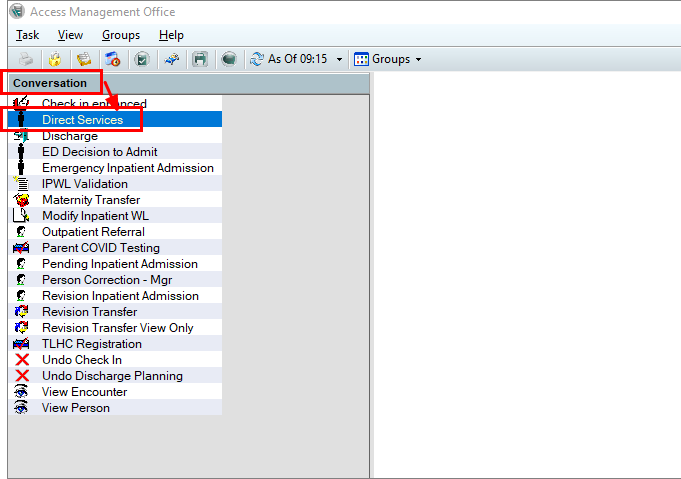Click the refresh arrows icon beside As Of
Viewport: 681px width, 479px height.
point(256,59)
